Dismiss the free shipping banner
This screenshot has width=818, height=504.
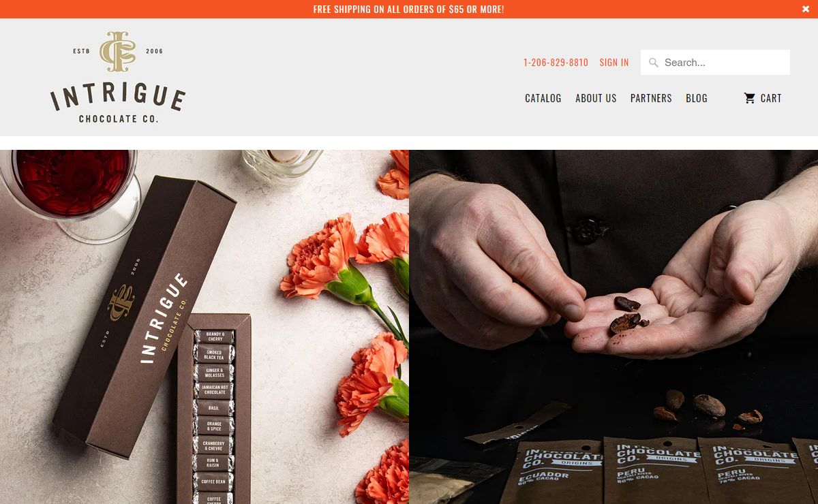(806, 9)
